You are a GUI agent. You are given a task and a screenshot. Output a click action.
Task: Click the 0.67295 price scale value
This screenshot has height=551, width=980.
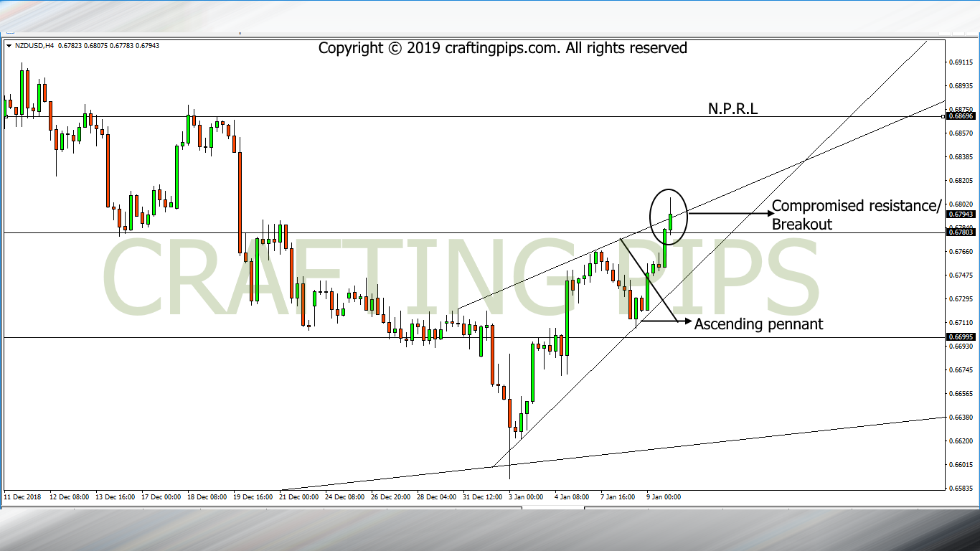pyautogui.click(x=960, y=298)
